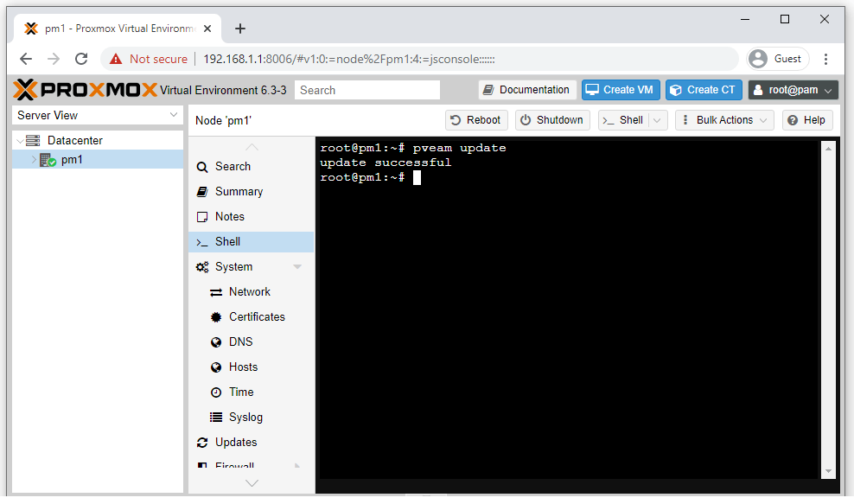Click the Help question-mark icon

pyautogui.click(x=793, y=120)
